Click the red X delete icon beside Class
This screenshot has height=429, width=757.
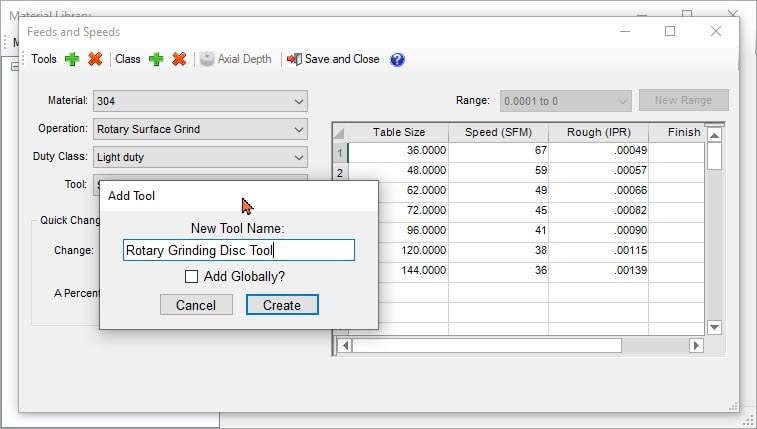[x=179, y=59]
